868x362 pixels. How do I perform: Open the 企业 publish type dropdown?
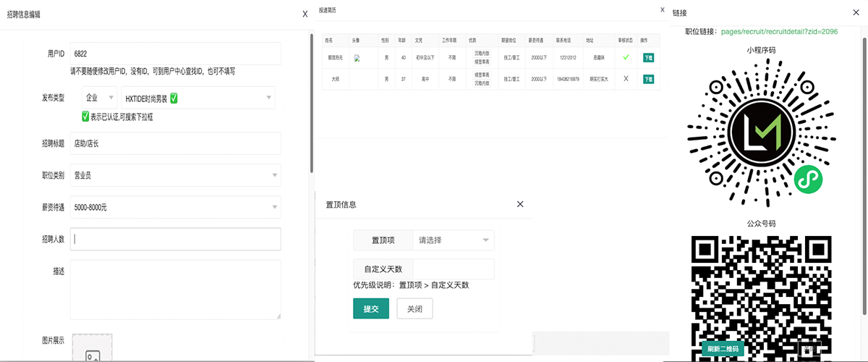click(x=100, y=98)
